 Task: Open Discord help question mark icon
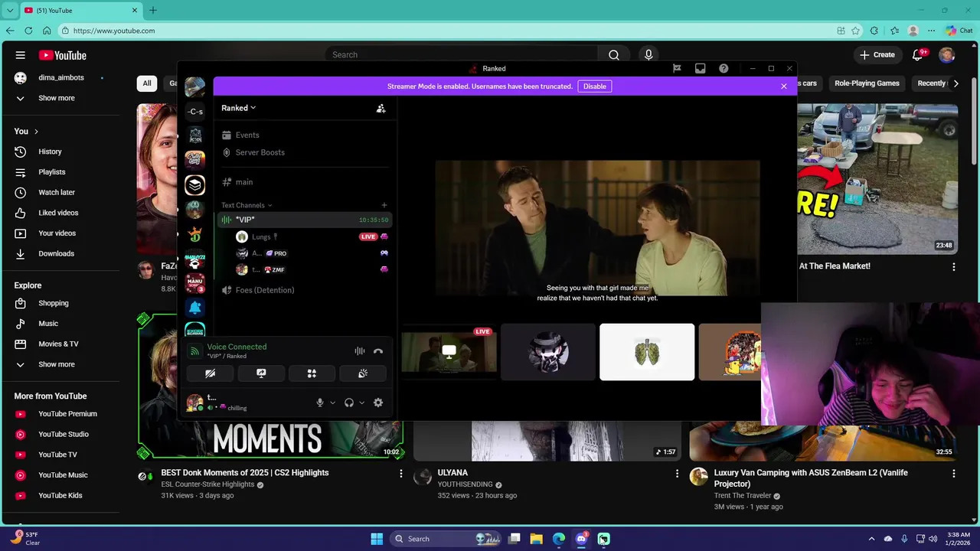click(724, 69)
